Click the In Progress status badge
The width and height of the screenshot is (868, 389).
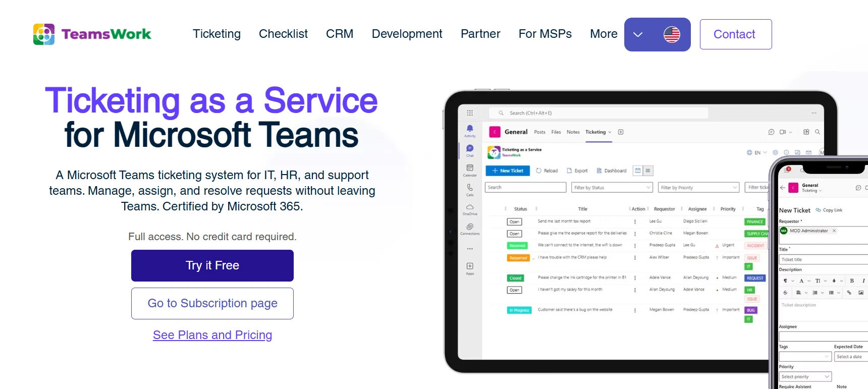pyautogui.click(x=519, y=310)
